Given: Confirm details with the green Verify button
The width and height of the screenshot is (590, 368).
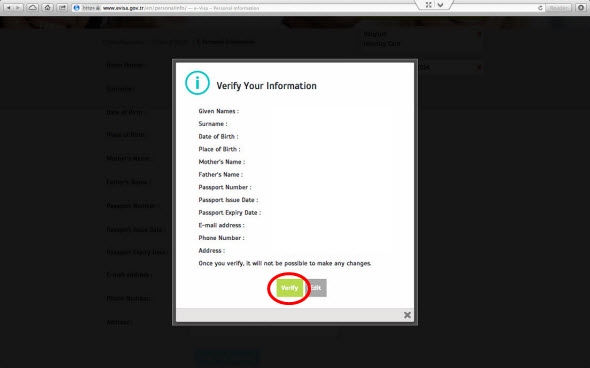Looking at the screenshot, I should click(x=289, y=288).
